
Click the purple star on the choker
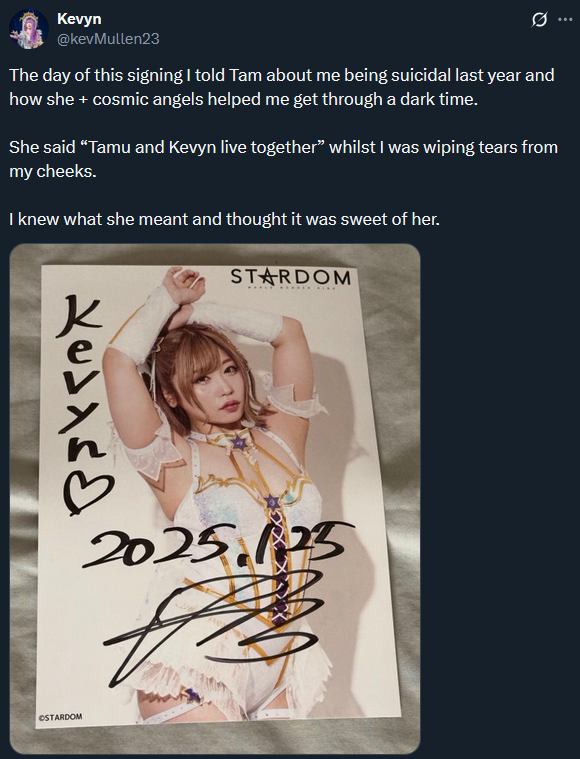pyautogui.click(x=238, y=442)
